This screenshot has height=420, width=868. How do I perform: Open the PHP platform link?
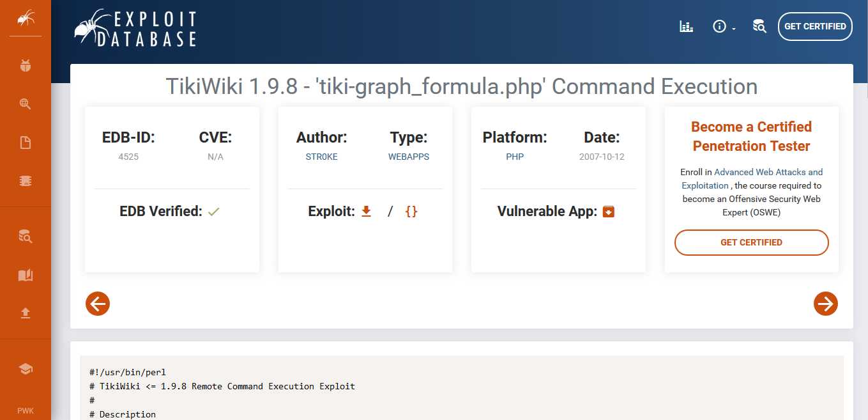(515, 157)
